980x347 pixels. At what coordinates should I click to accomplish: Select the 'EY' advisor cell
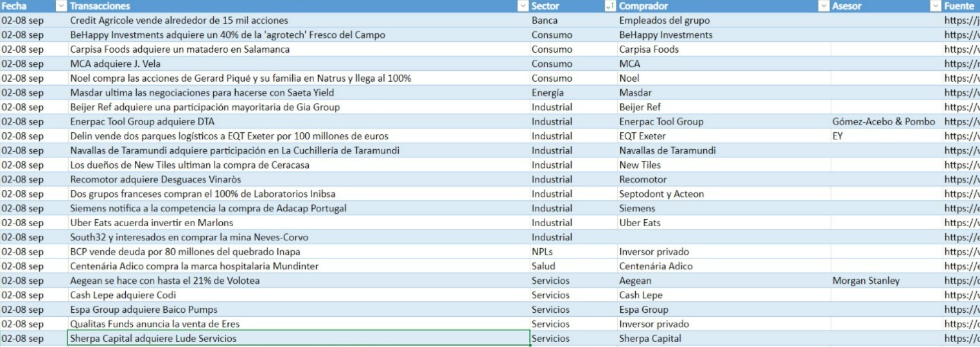coord(886,136)
